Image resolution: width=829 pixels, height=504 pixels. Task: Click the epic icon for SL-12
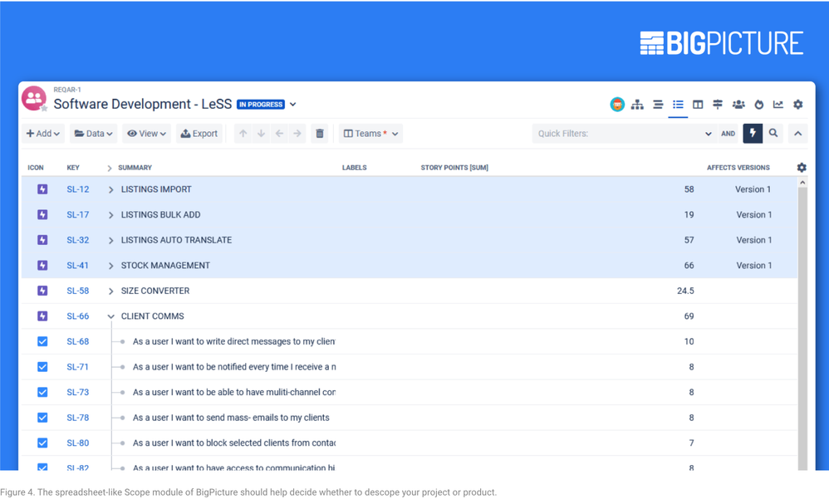pyautogui.click(x=42, y=189)
